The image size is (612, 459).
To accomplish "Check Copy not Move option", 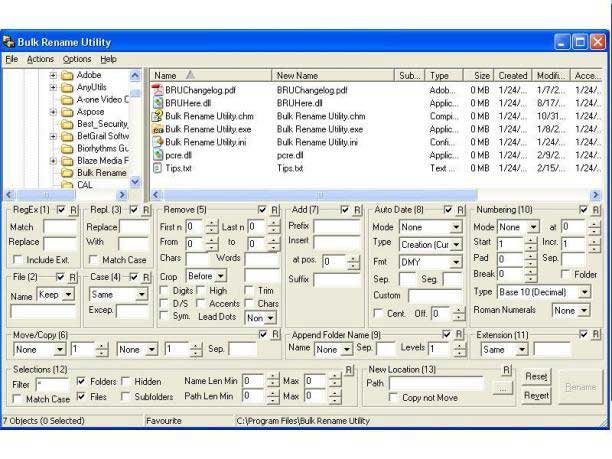I will tap(393, 397).
